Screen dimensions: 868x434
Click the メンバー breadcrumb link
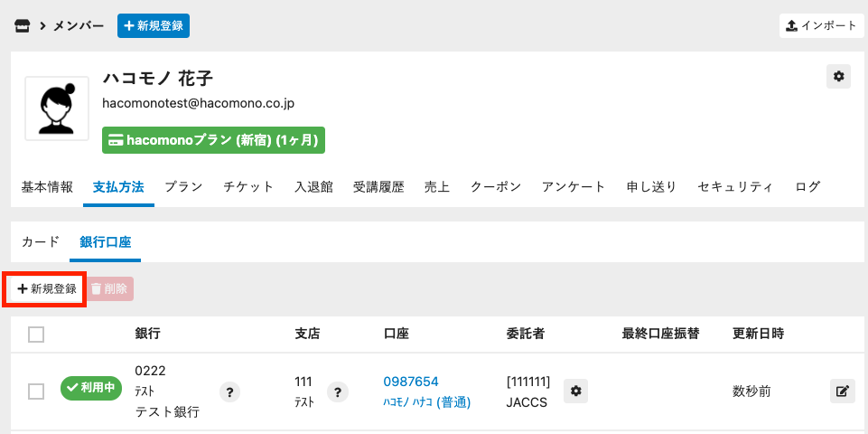point(79,26)
